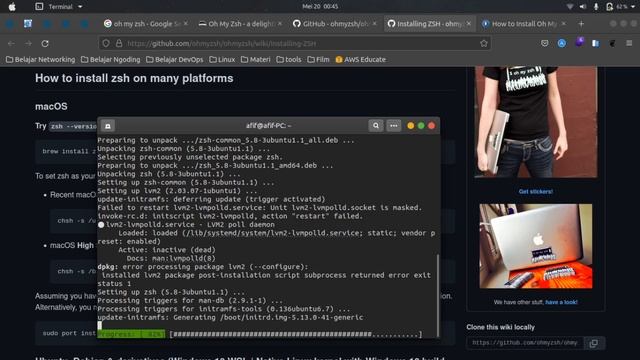
Task: Click the terminal install progress bar
Action: 296,334
